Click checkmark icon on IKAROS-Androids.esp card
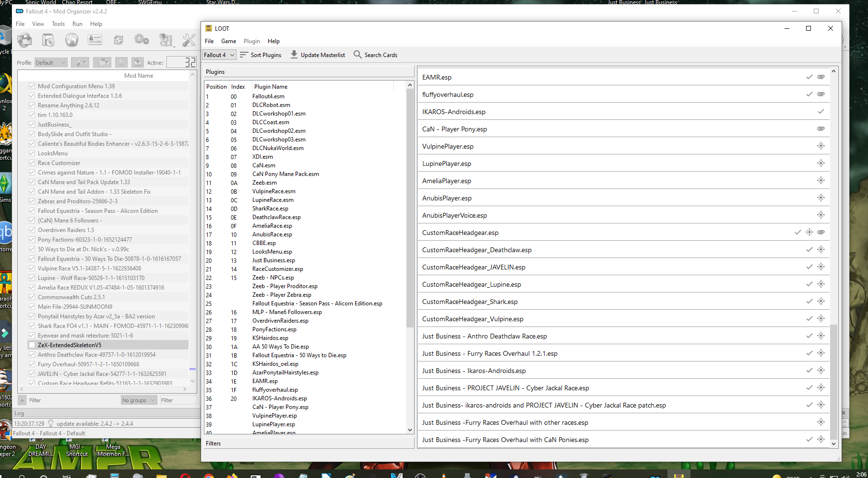The height and width of the screenshot is (478, 868). pyautogui.click(x=821, y=111)
